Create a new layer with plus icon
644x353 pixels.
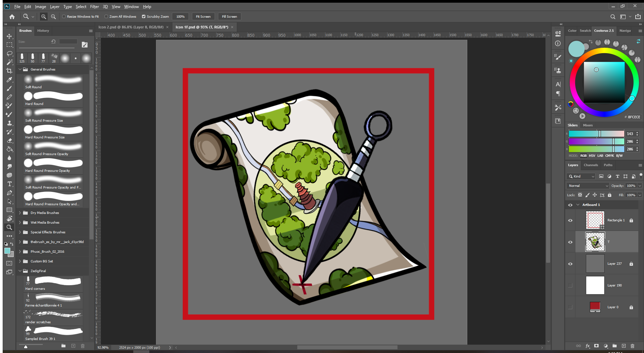[x=624, y=346]
